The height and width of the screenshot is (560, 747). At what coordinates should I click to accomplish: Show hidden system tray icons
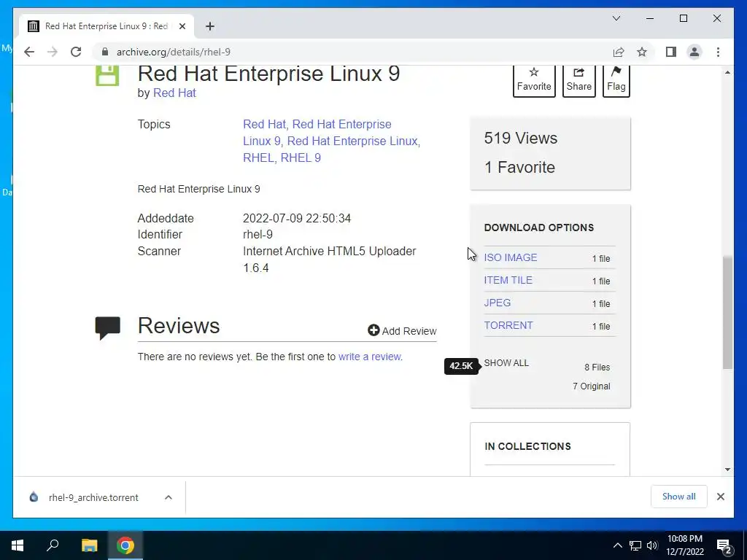pos(617,545)
